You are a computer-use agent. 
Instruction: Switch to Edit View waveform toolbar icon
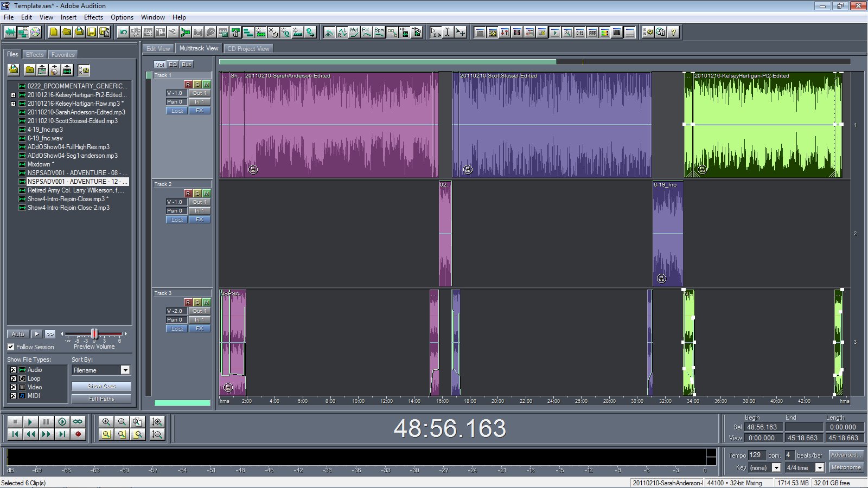click(x=10, y=32)
